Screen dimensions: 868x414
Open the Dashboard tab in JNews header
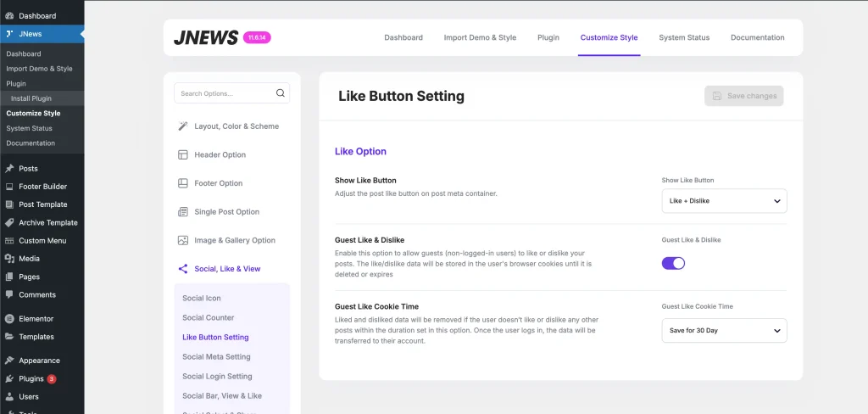coord(403,37)
